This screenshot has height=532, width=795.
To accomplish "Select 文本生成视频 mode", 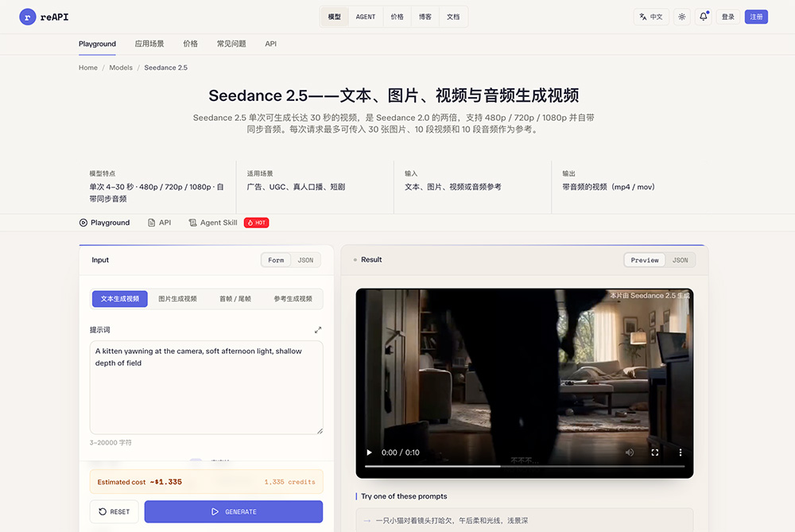I will (120, 299).
